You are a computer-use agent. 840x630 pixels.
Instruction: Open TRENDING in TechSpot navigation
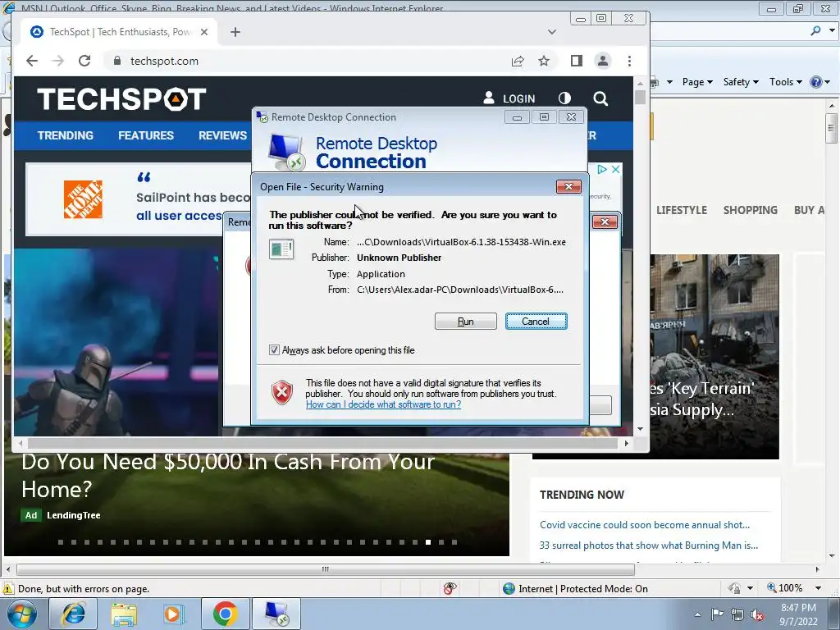[x=66, y=135]
